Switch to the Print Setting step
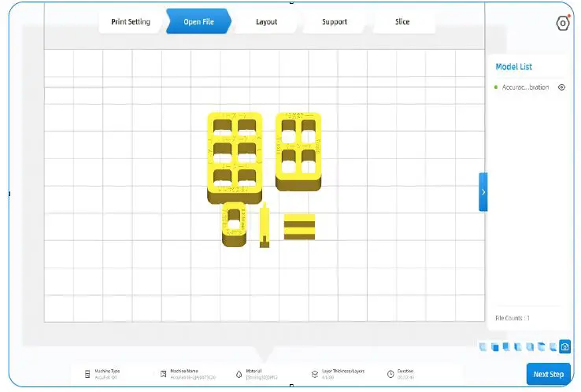This screenshot has height=392, width=581. coord(131,22)
